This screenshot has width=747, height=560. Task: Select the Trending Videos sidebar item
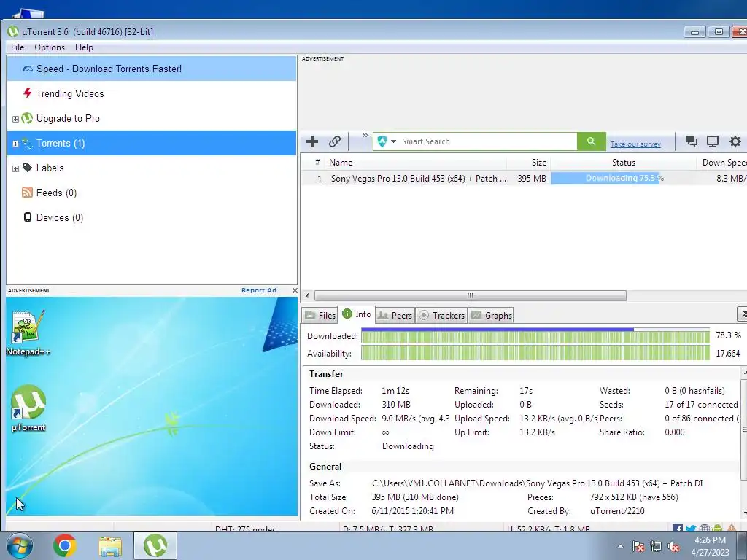pos(152,93)
